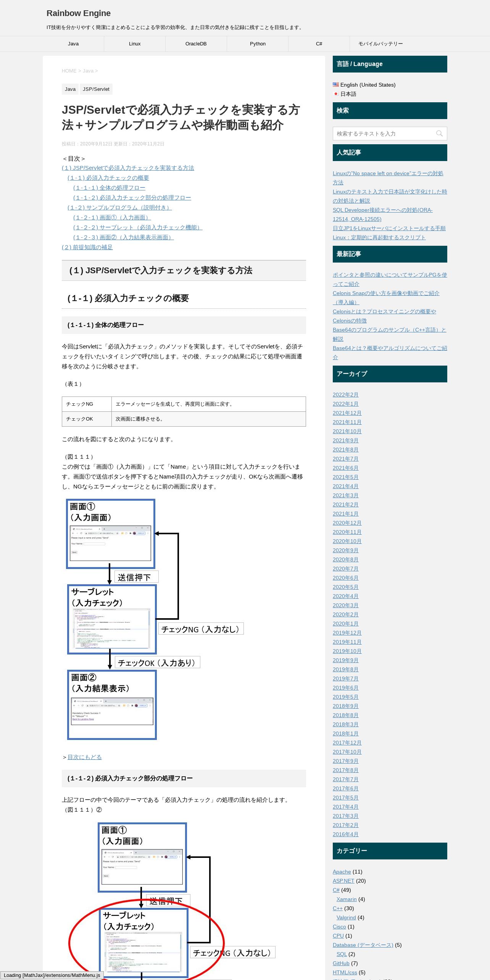Open recent article ポインタと参照の違い

coord(390,279)
